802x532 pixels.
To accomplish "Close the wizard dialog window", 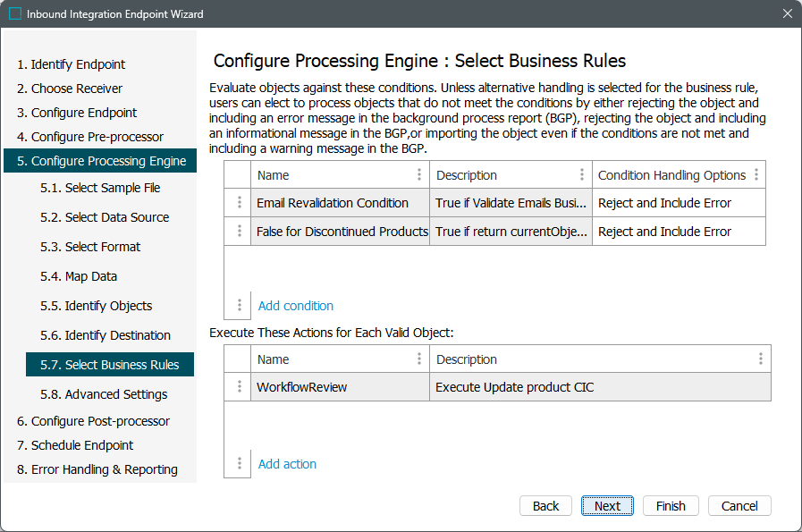I will click(x=787, y=14).
